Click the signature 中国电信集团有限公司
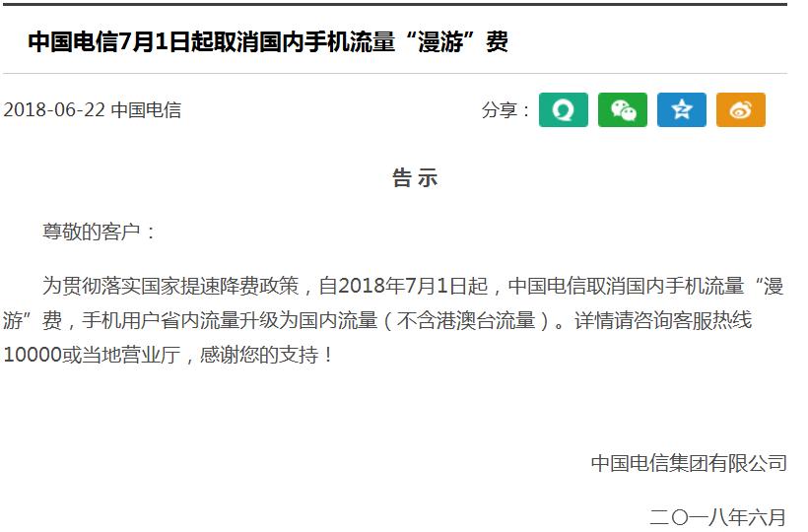Screen dimensions: 808x532 [x=689, y=463]
